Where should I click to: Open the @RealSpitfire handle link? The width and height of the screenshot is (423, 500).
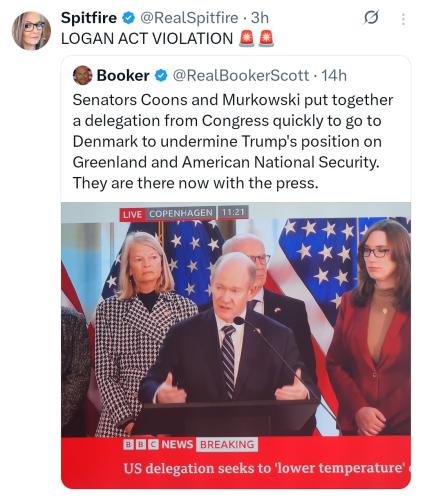click(x=189, y=18)
